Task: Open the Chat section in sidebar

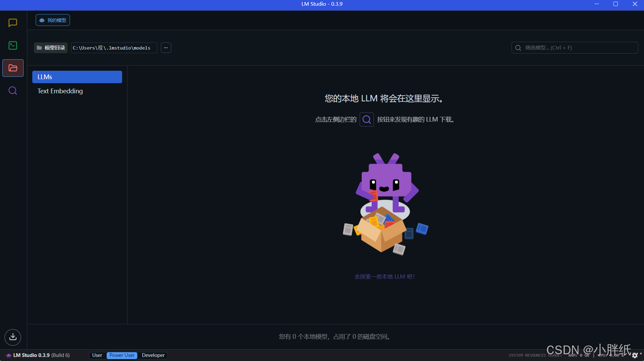Action: pyautogui.click(x=13, y=23)
